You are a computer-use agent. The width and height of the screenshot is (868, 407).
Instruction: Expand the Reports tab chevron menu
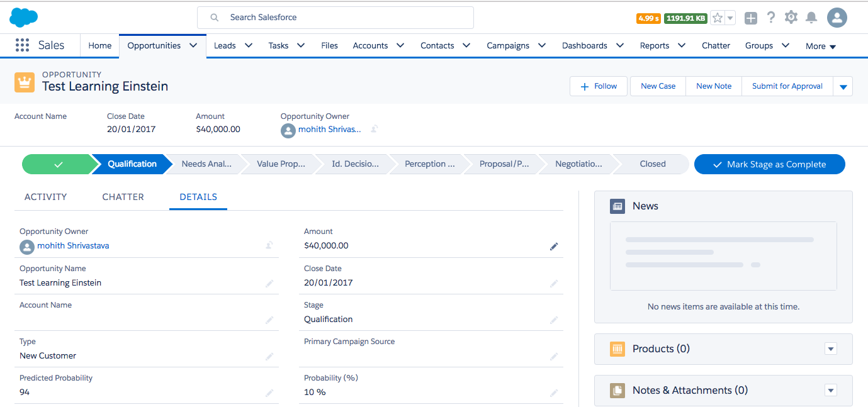(x=682, y=45)
